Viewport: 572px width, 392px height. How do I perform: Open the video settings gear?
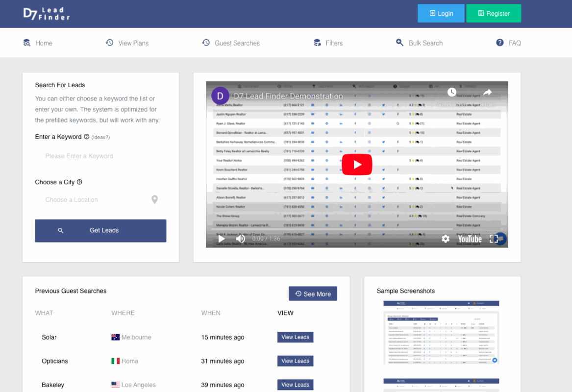445,239
